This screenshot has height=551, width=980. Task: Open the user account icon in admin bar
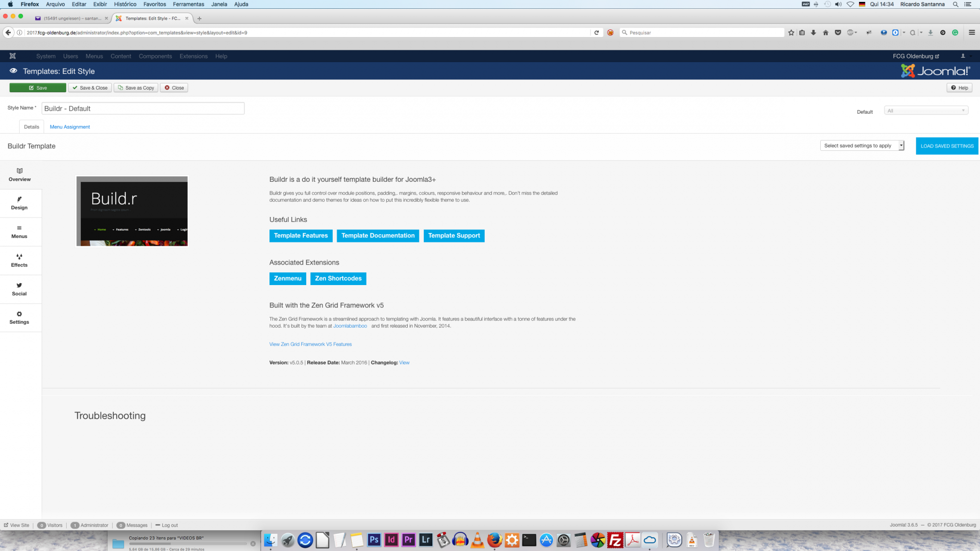pos(963,56)
